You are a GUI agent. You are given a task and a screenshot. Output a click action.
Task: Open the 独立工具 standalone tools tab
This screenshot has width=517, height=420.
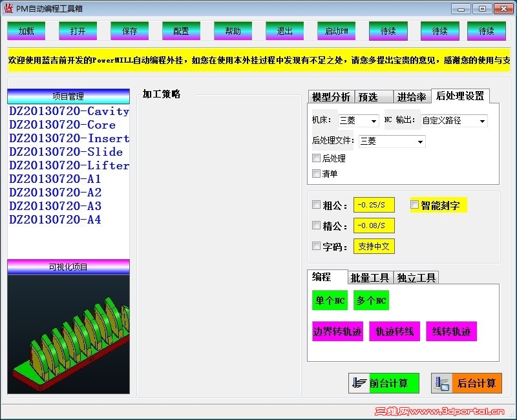coord(416,278)
